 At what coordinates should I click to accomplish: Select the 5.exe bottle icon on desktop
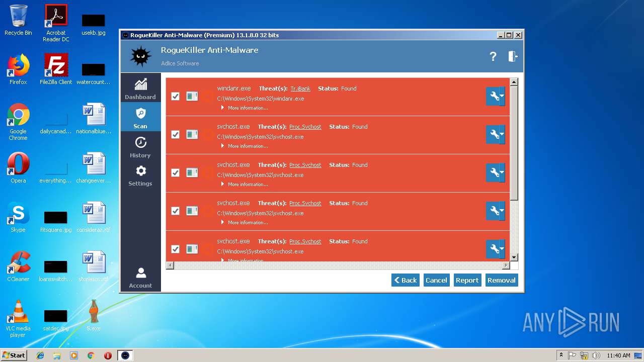[94, 315]
